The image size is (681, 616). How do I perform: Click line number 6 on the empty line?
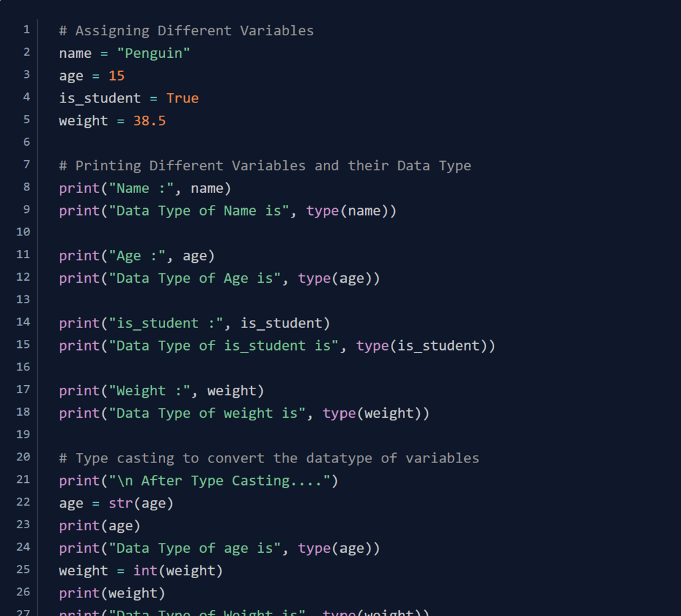pyautogui.click(x=26, y=142)
